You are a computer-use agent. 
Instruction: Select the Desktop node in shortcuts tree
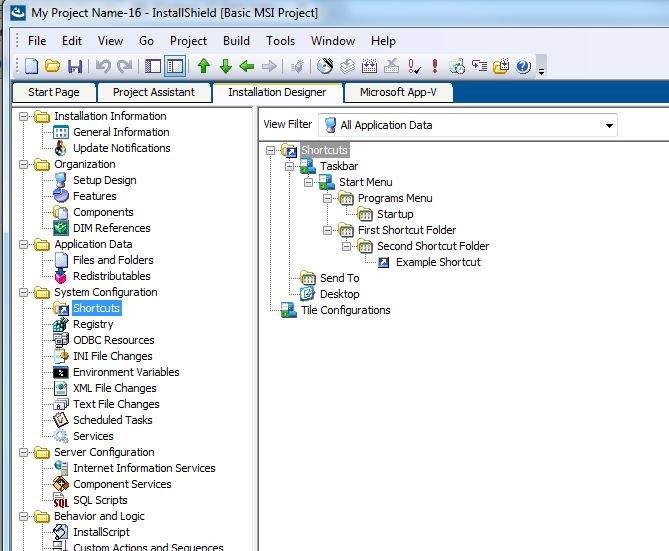click(340, 294)
